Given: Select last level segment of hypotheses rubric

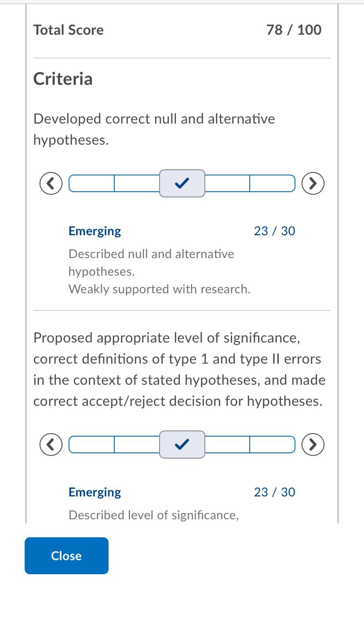Looking at the screenshot, I should [x=273, y=183].
